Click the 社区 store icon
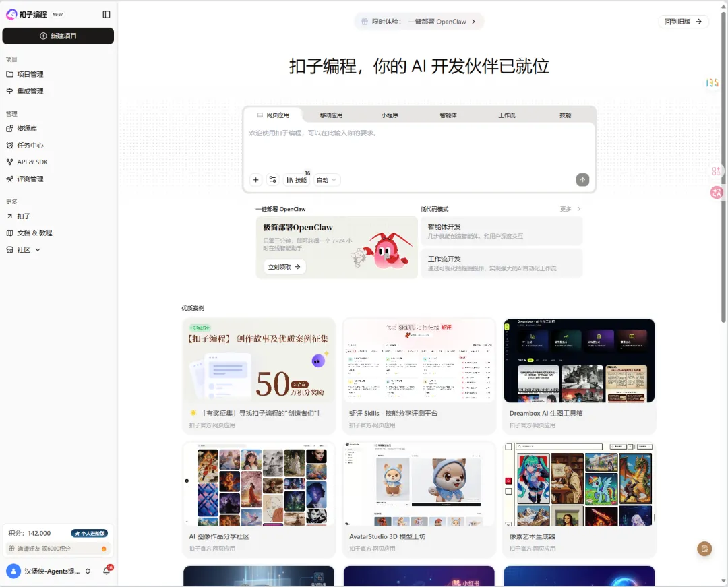The image size is (728, 587). coord(9,249)
